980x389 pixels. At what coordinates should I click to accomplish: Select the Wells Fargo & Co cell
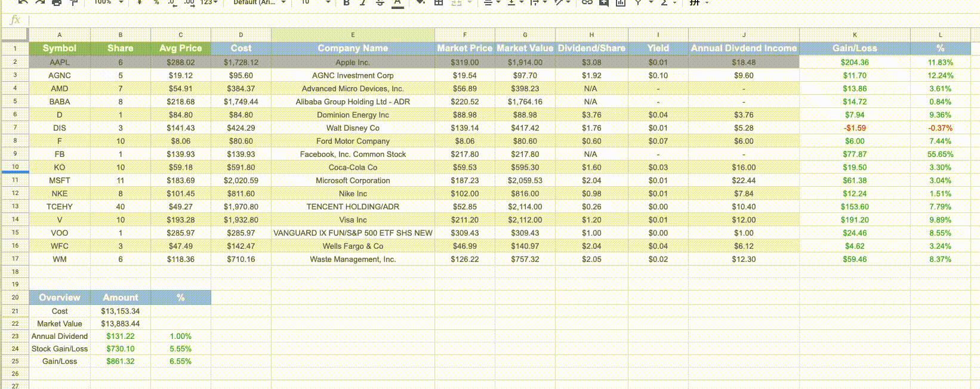pyautogui.click(x=353, y=246)
